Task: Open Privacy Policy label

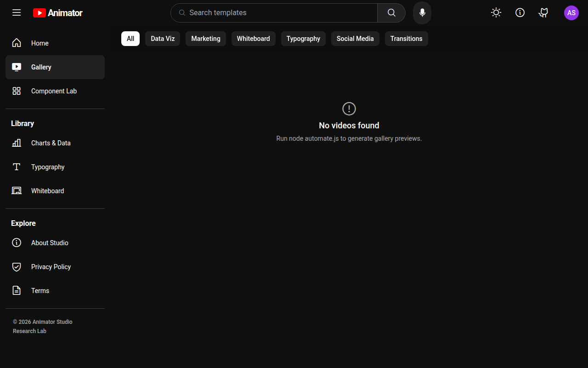Action: tap(51, 267)
